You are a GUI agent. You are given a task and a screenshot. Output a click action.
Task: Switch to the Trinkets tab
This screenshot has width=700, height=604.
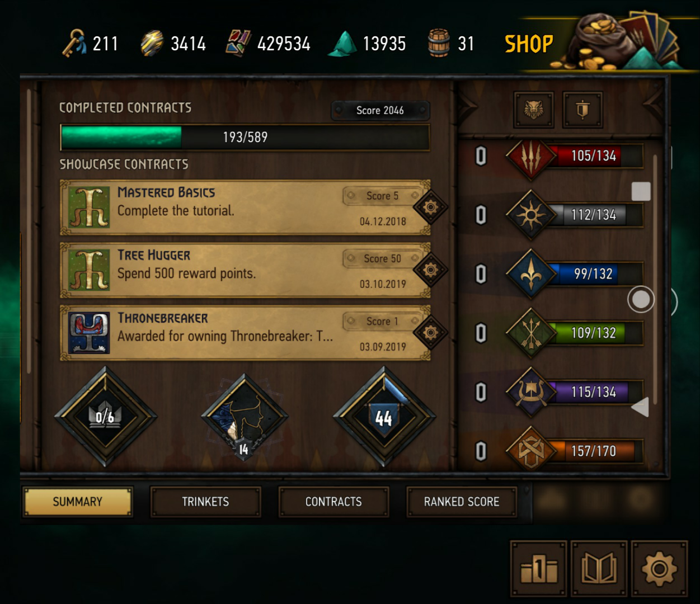pyautogui.click(x=205, y=502)
